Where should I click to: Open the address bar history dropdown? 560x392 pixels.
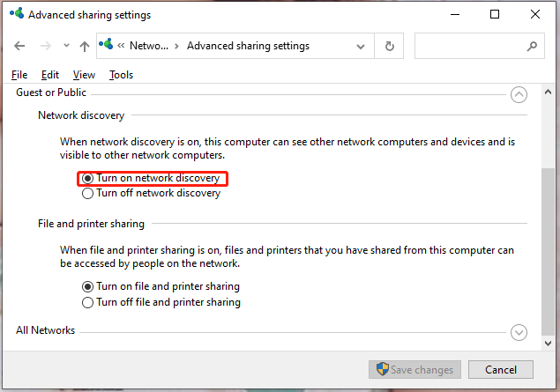361,47
